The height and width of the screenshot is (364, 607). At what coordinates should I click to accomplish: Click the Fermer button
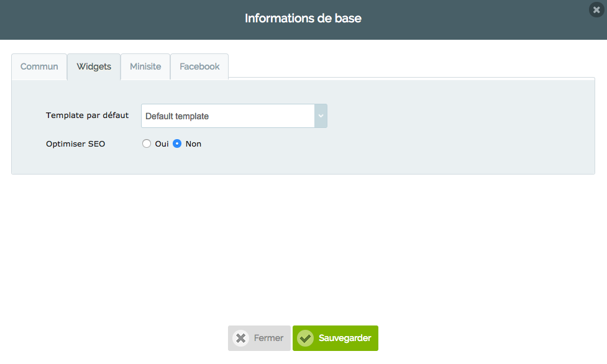coord(259,338)
